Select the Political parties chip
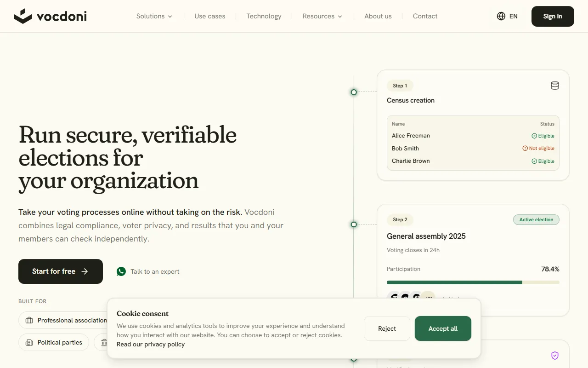 [x=54, y=342]
